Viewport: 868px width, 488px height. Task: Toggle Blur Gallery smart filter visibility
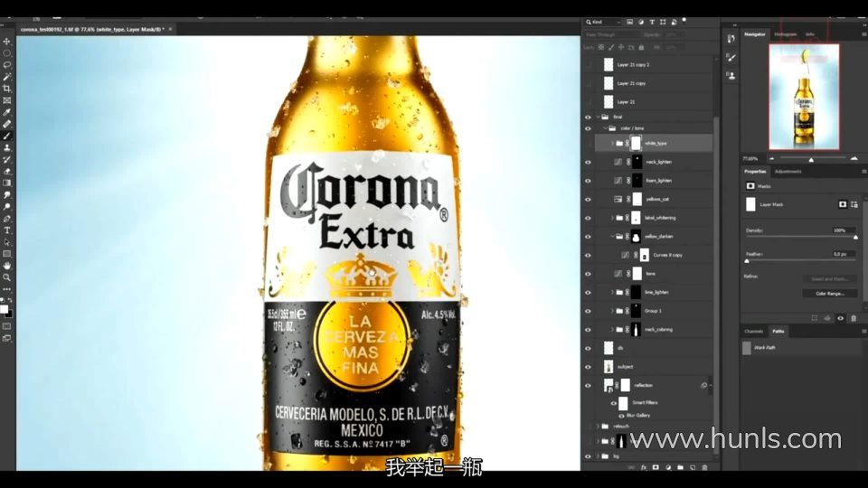click(x=622, y=416)
